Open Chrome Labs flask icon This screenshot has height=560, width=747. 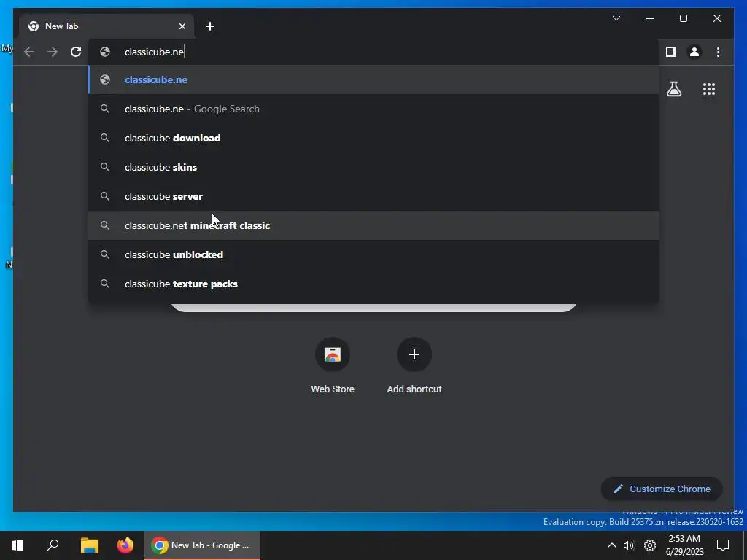point(673,89)
